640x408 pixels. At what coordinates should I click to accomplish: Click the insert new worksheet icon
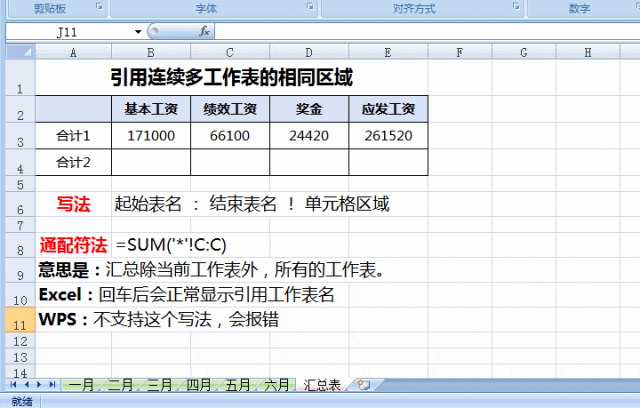tap(363, 385)
